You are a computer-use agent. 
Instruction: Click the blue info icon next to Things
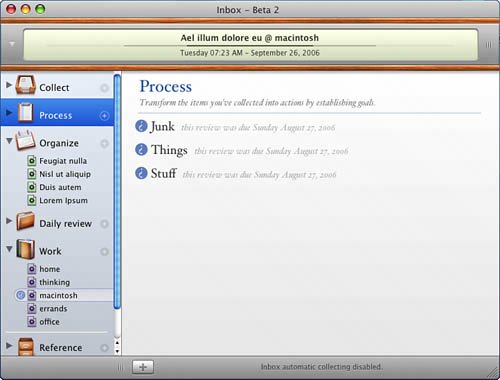coord(141,150)
